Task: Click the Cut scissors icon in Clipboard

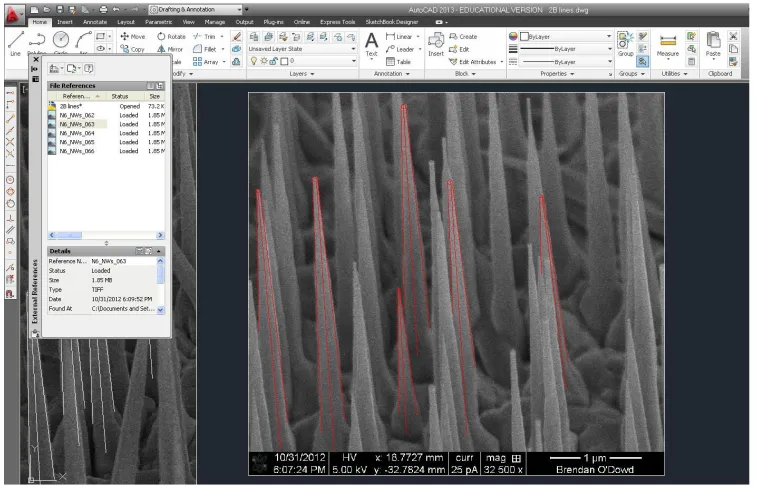Action: 733,36
